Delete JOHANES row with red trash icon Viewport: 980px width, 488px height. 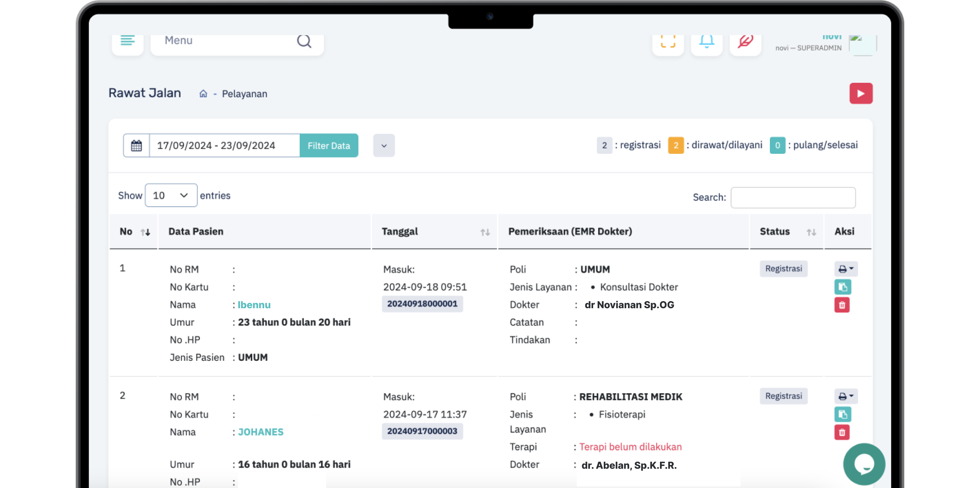tap(842, 432)
